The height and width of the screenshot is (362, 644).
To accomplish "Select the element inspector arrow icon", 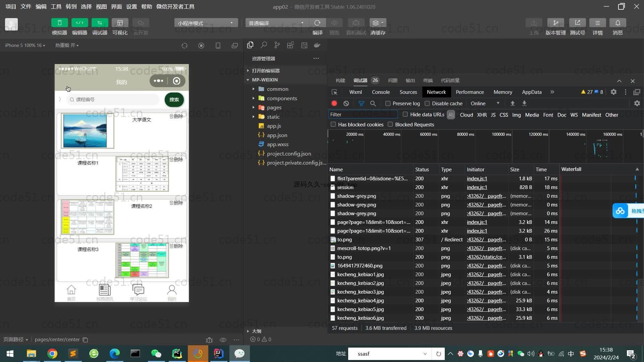I will pyautogui.click(x=334, y=92).
